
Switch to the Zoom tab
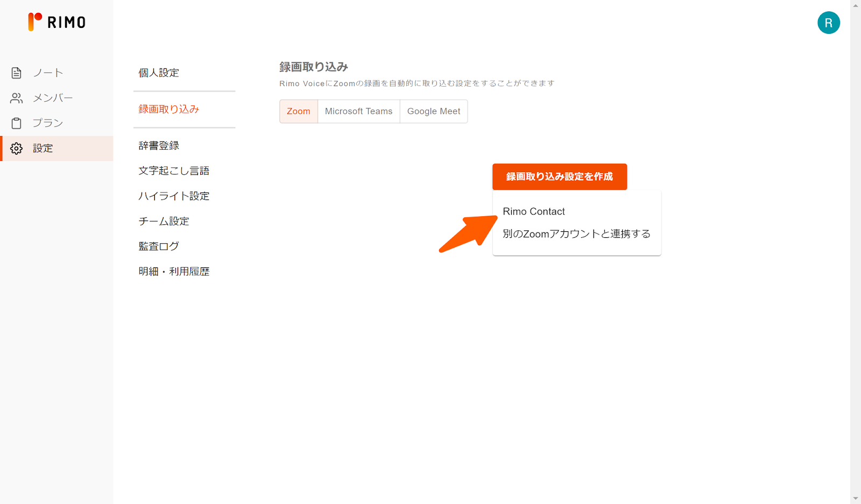point(299,111)
